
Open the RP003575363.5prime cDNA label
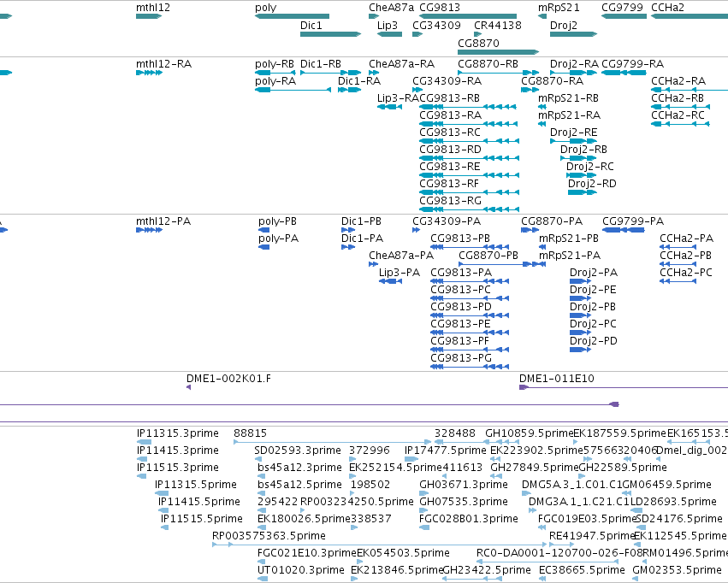[269, 536]
